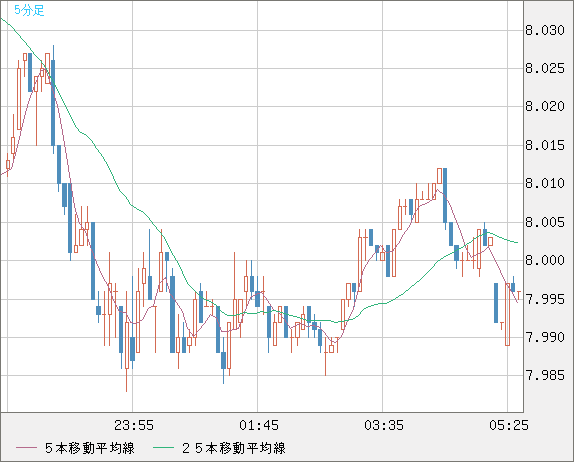The image size is (574, 462).
Task: Click the 01:45 time axis label
Action: [259, 425]
